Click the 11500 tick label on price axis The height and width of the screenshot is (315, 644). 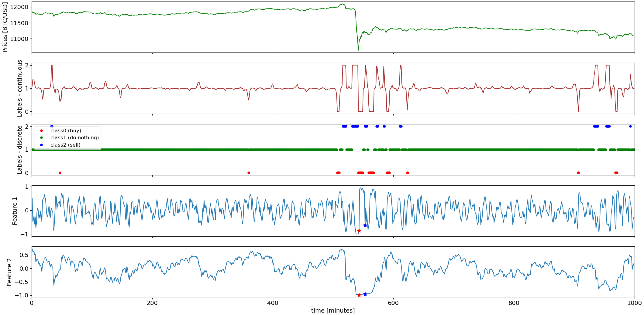(x=19, y=23)
